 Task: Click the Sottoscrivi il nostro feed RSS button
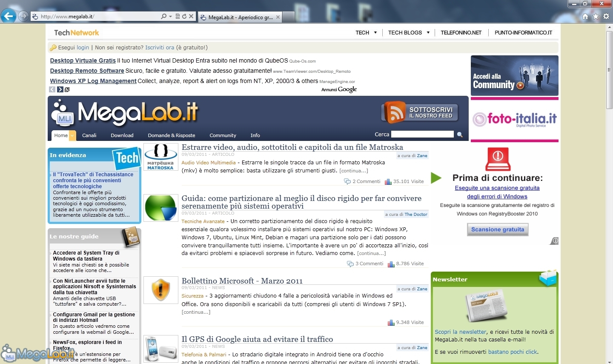pos(420,112)
